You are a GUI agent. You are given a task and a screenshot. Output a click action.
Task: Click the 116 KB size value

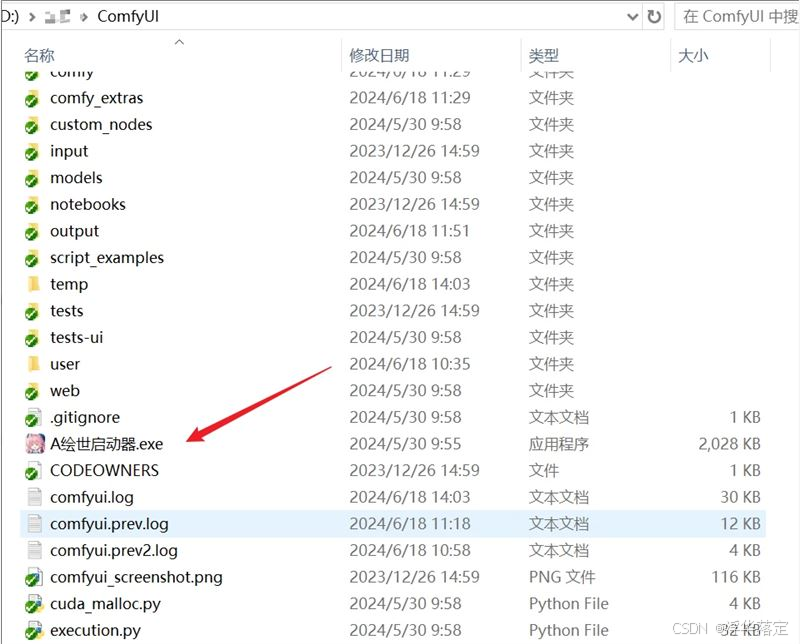[x=736, y=577]
